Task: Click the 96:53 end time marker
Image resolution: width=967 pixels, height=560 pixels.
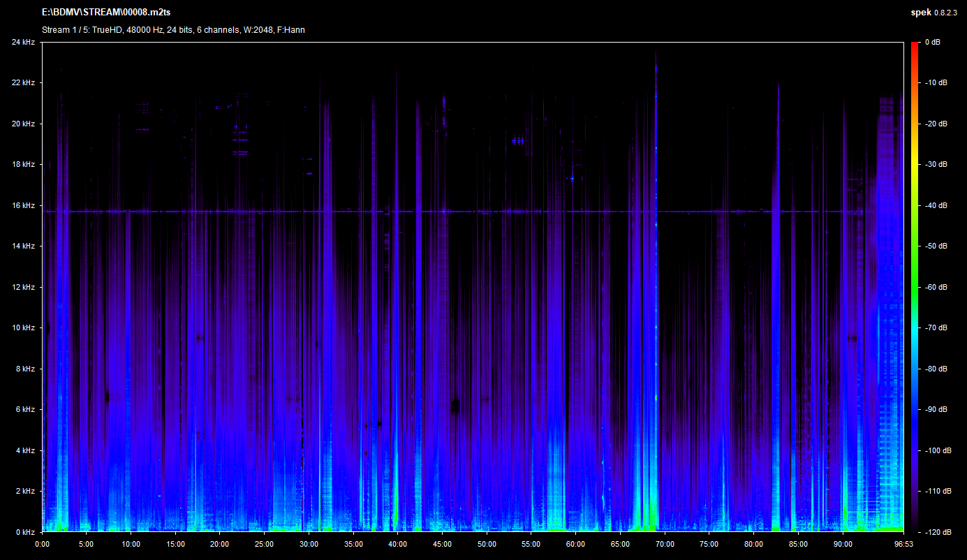Action: [903, 544]
